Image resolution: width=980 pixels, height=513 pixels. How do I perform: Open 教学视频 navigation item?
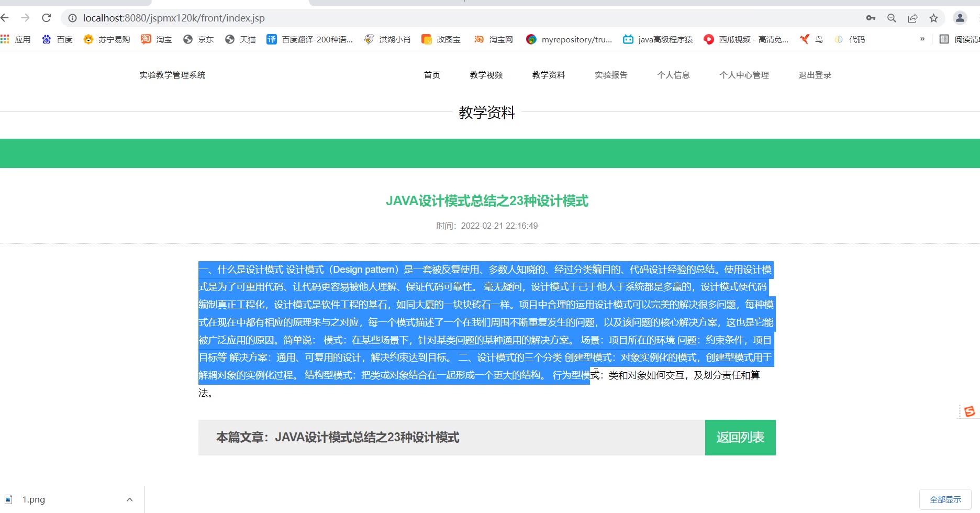486,75
